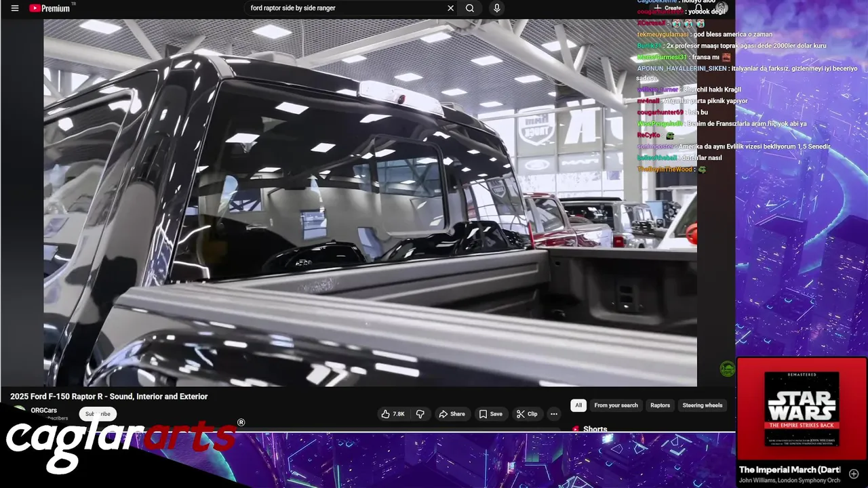The image size is (868, 488).
Task: Click the video title '2025 Ford F-150 Raptor R'
Action: (108, 396)
